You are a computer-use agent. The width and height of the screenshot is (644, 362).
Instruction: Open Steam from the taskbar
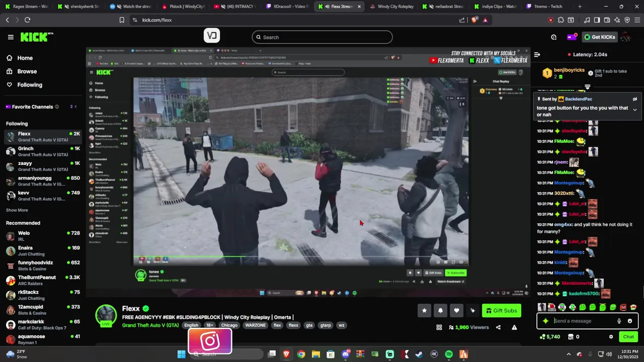[x=419, y=354]
